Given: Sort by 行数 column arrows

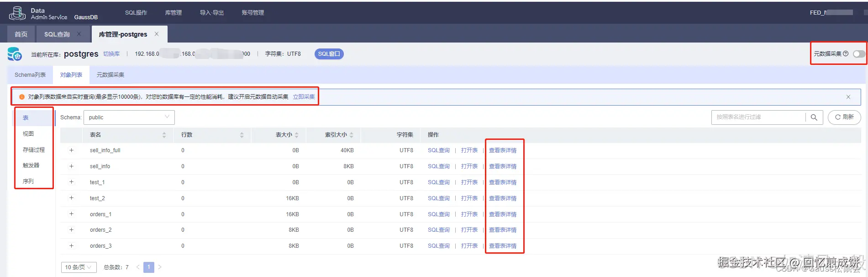Looking at the screenshot, I should [x=242, y=135].
